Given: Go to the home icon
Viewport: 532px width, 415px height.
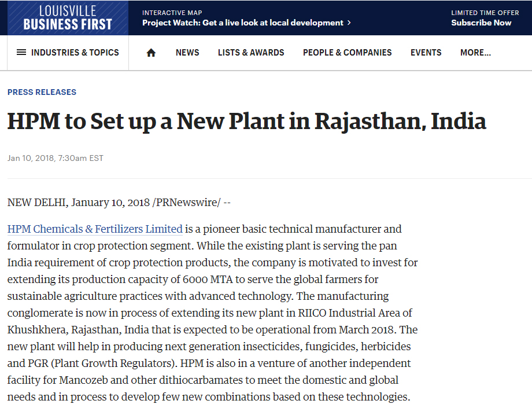Looking at the screenshot, I should [x=151, y=53].
